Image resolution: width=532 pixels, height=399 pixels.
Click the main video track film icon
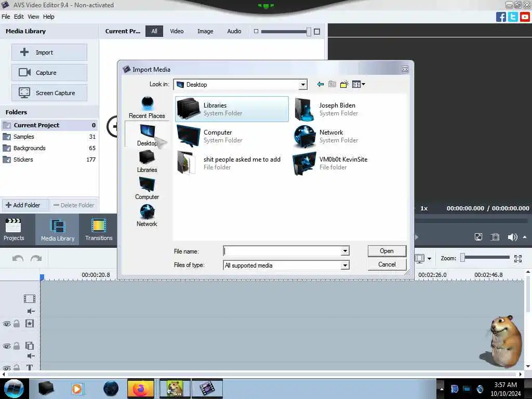30,299
